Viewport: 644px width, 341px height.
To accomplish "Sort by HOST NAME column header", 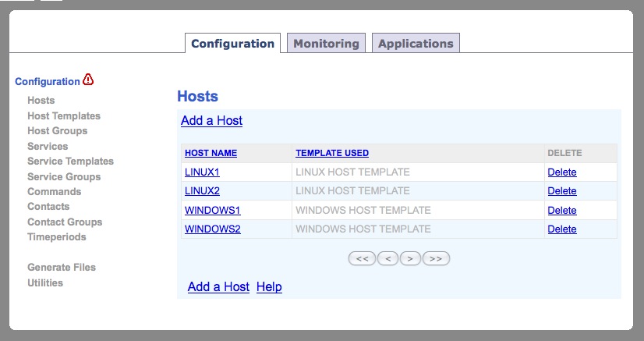I will (x=211, y=153).
